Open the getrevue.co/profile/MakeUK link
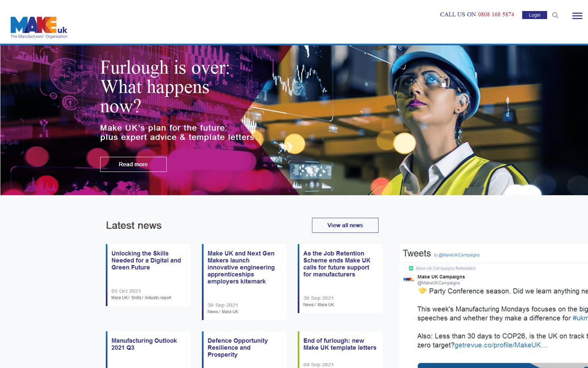 tap(500, 345)
